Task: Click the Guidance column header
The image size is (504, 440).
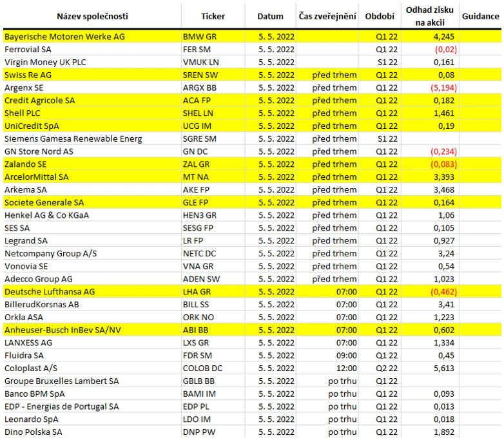Action: coord(480,16)
